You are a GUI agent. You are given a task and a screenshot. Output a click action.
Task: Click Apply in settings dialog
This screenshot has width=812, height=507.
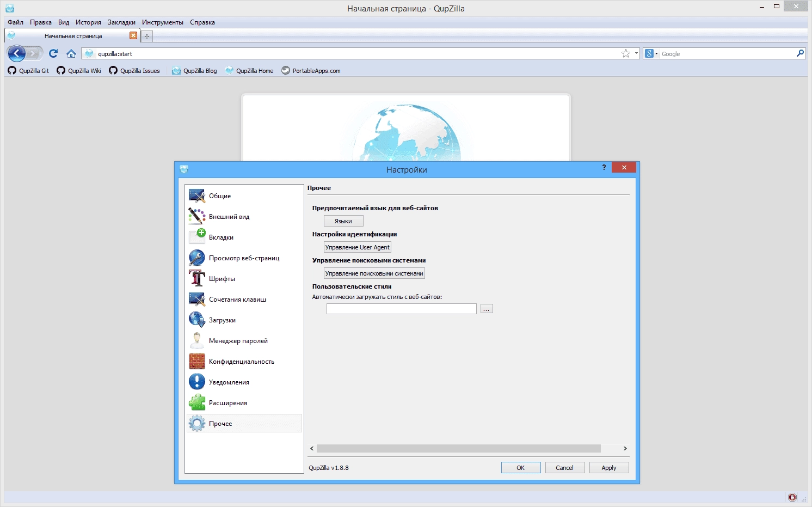609,468
